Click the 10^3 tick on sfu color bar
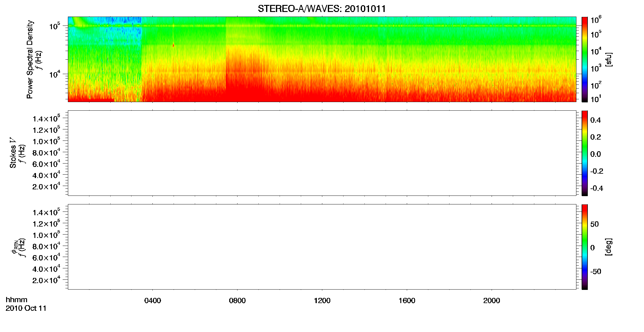 tap(595, 68)
